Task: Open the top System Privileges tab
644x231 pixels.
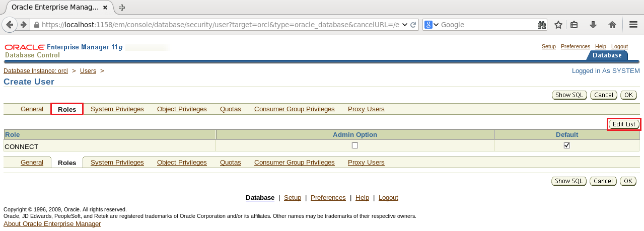Action: 117,109
